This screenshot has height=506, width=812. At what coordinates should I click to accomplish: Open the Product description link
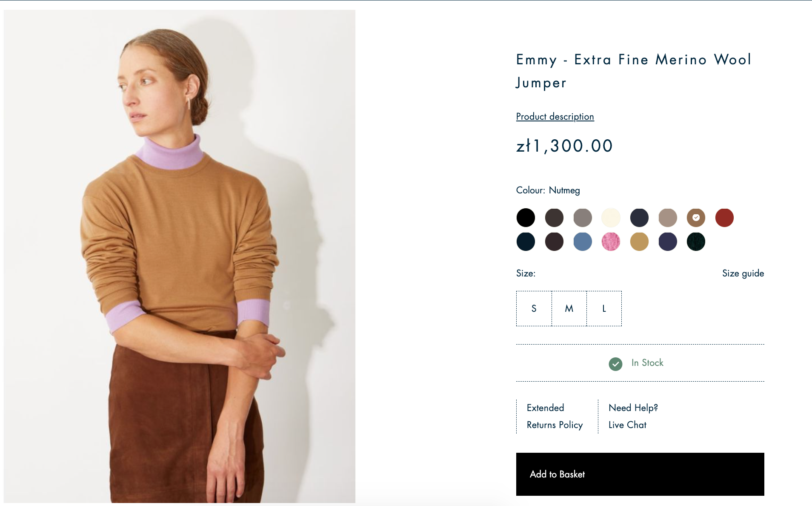coord(555,117)
